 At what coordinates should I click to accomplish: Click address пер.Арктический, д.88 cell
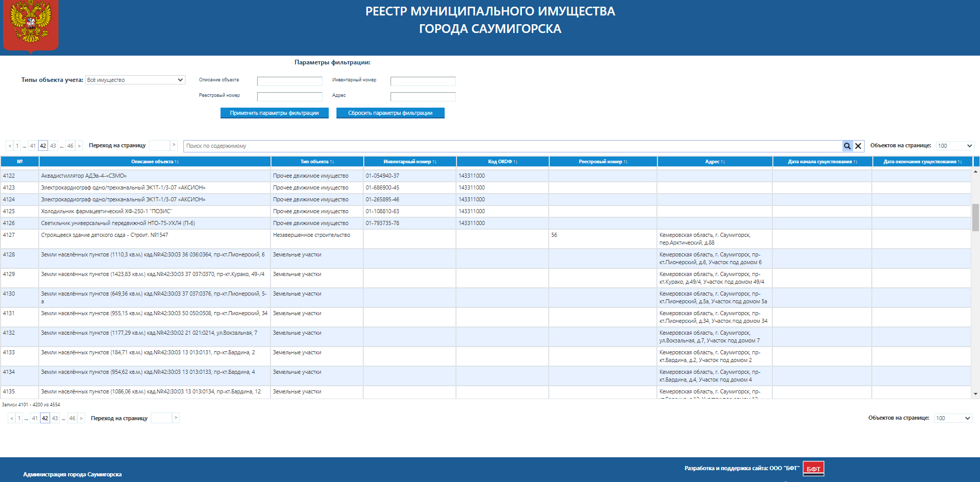coord(715,239)
